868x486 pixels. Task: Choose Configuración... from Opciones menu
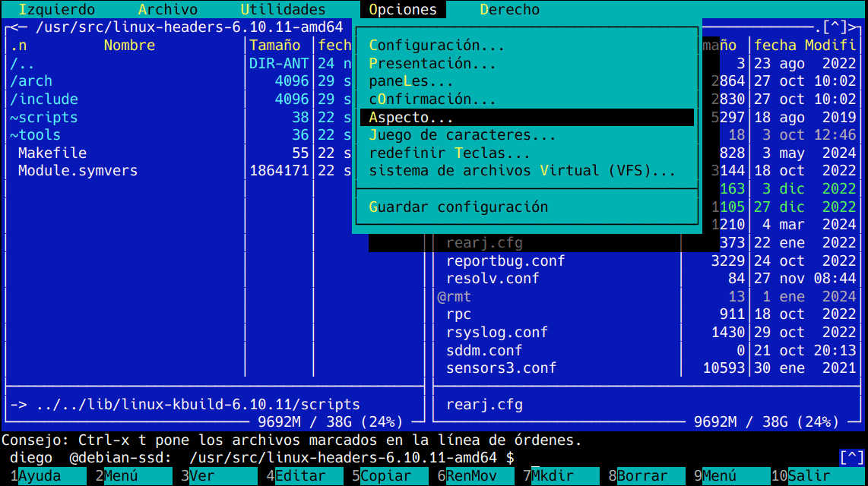(x=436, y=46)
